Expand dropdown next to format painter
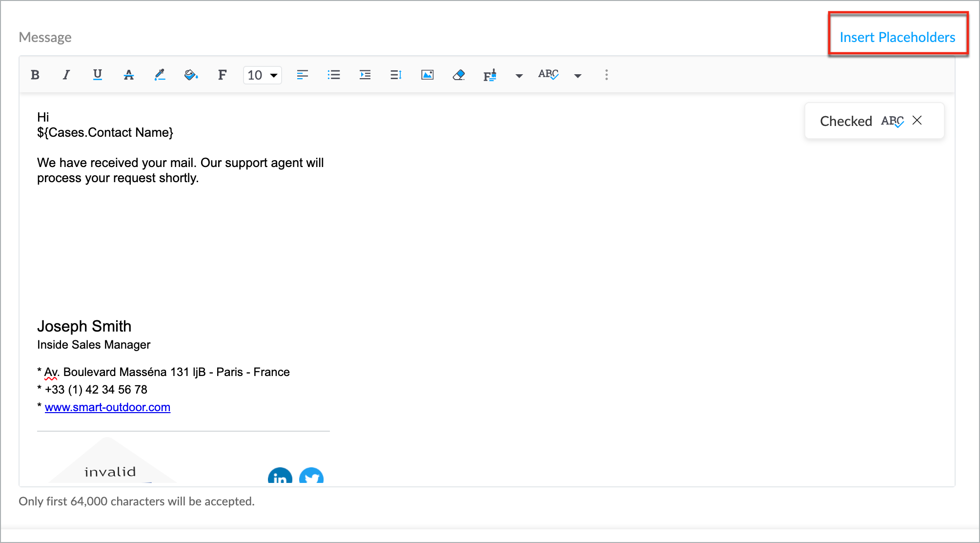Viewport: 980px width, 543px height. pyautogui.click(x=519, y=76)
